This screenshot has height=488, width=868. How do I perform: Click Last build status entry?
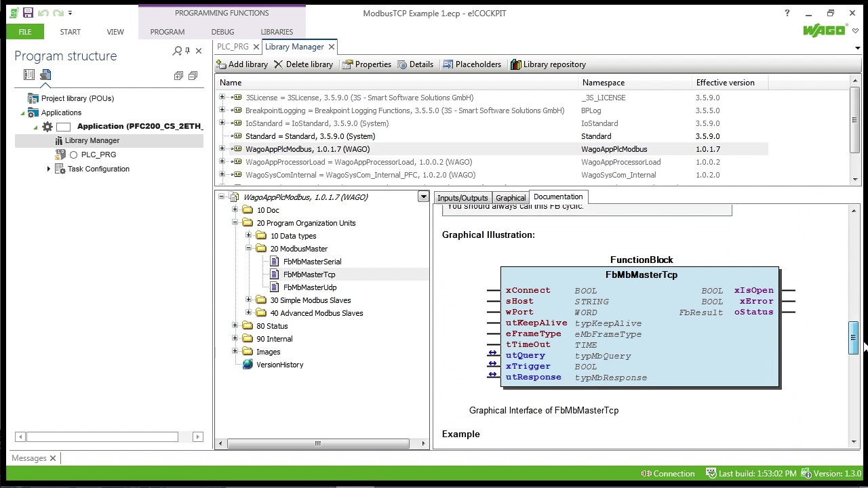click(751, 474)
